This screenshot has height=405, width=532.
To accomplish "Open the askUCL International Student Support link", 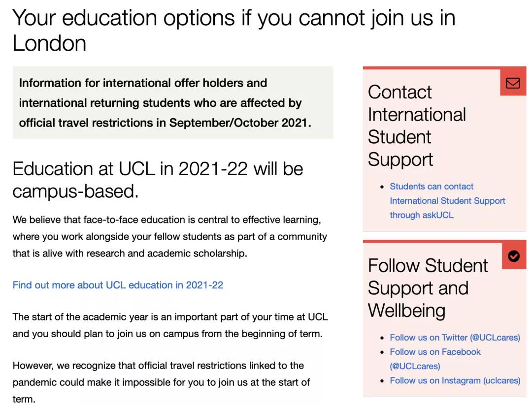I will pyautogui.click(x=447, y=201).
